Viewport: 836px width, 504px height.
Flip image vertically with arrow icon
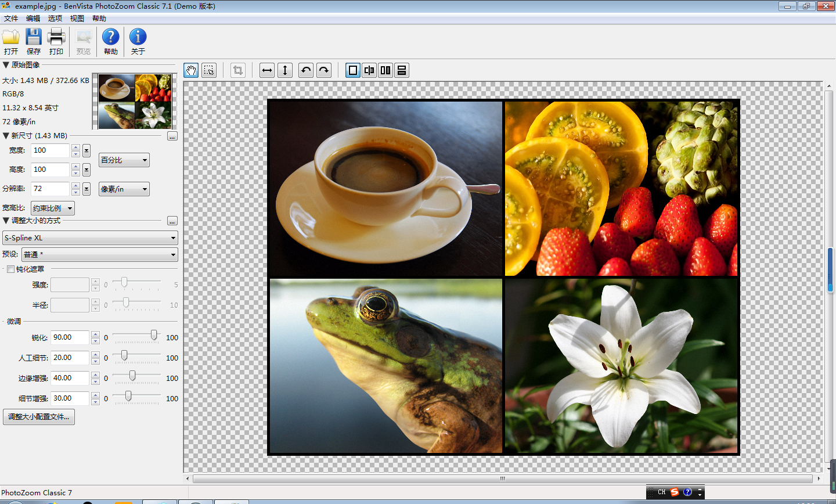coord(285,70)
